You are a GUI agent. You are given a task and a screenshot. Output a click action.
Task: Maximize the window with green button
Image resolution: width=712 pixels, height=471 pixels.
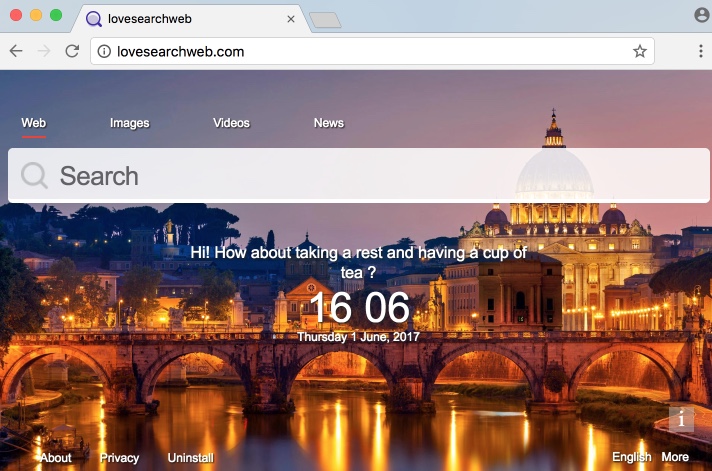56,15
